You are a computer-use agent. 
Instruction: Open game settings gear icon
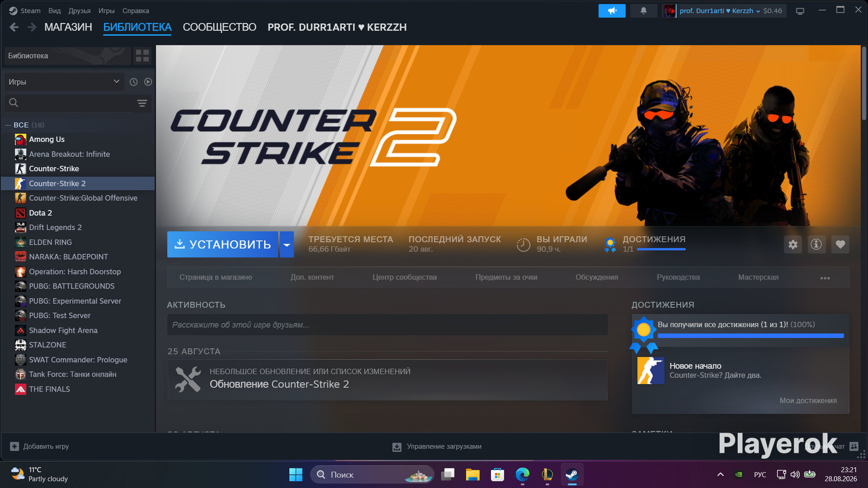[x=793, y=244]
